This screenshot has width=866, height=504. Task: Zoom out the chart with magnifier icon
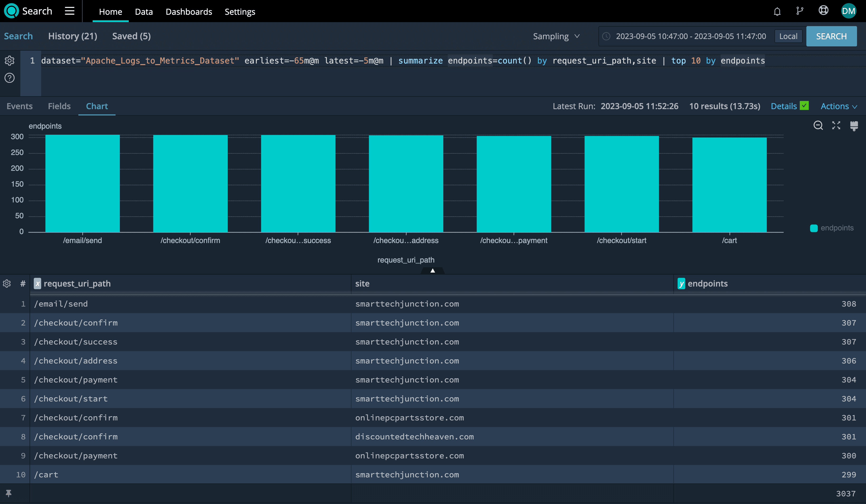[818, 125]
